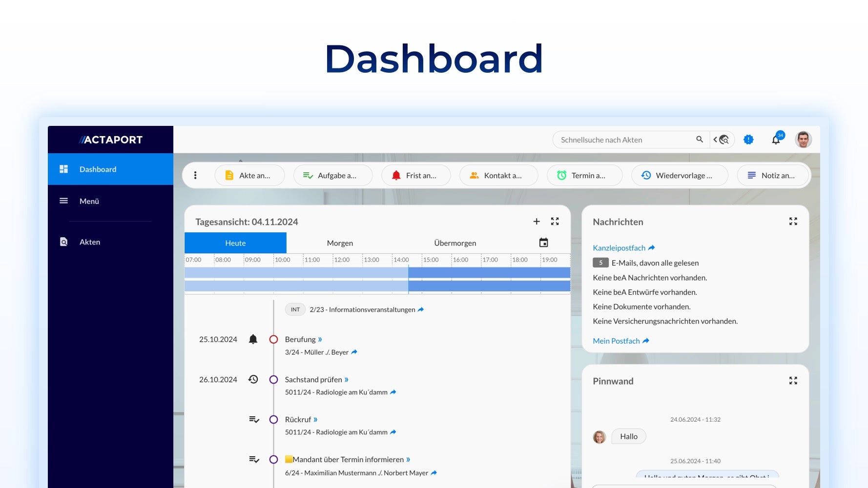The image size is (868, 488).
Task: Open file 3/24 Müller ./. Beyer arrow
Action: coord(354,352)
